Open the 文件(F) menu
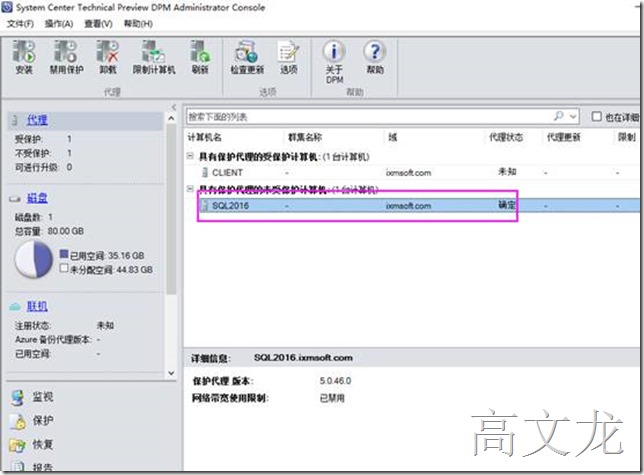644x475 pixels. pyautogui.click(x=20, y=24)
